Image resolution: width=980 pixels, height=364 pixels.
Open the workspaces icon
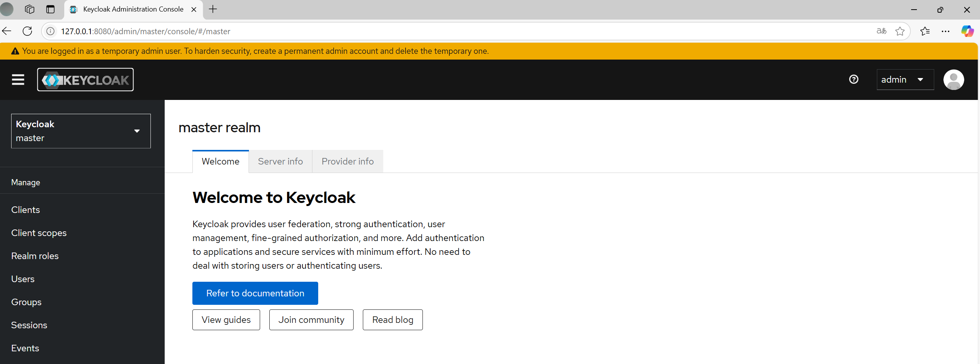point(30,9)
